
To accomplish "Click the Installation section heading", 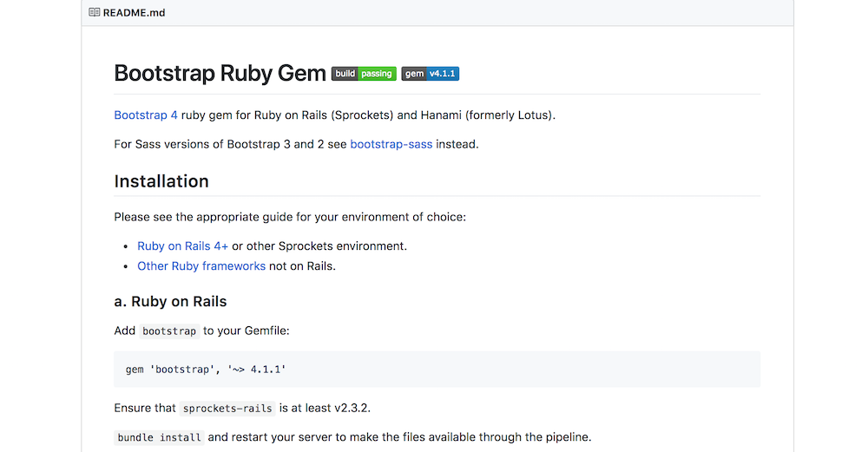I will [x=161, y=181].
